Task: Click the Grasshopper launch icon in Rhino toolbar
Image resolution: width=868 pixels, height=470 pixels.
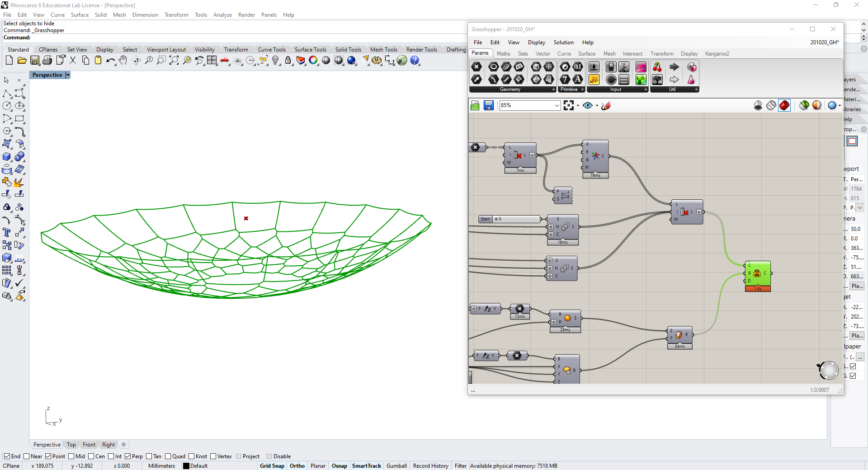Action: click(402, 60)
